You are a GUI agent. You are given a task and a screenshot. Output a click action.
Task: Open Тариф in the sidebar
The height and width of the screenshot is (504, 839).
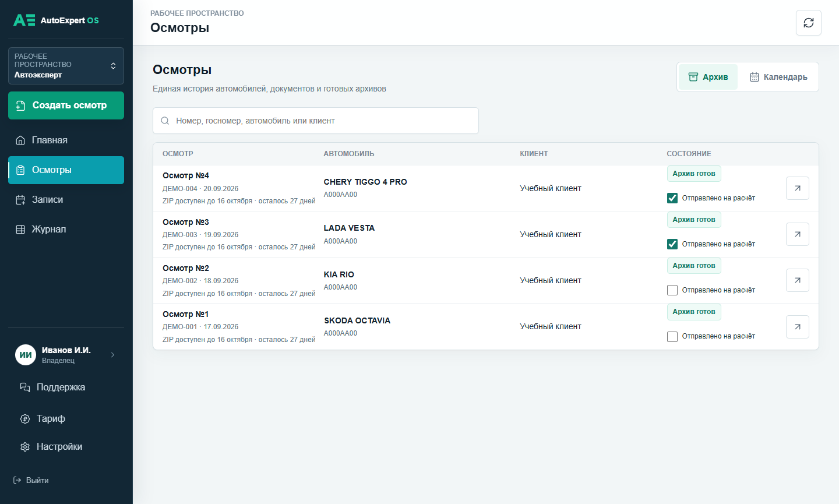tap(66, 418)
